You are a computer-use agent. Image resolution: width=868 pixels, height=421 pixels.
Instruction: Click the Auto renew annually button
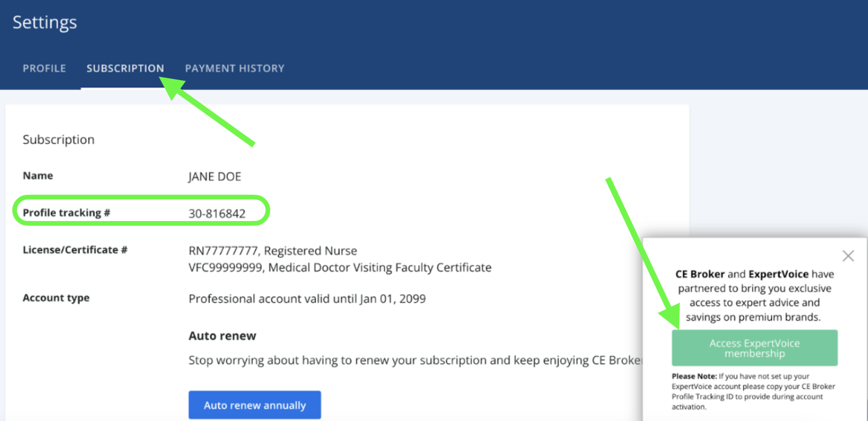254,405
